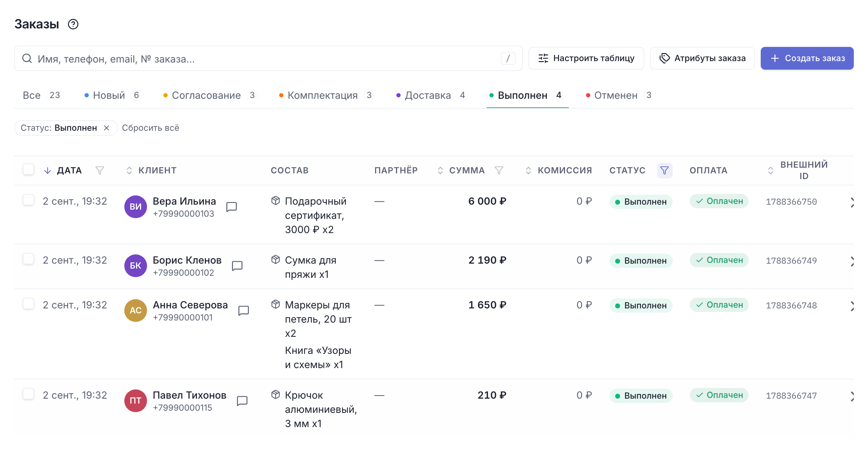Open sum column filter funnel
Screen dimensions: 868x469
[x=499, y=171]
